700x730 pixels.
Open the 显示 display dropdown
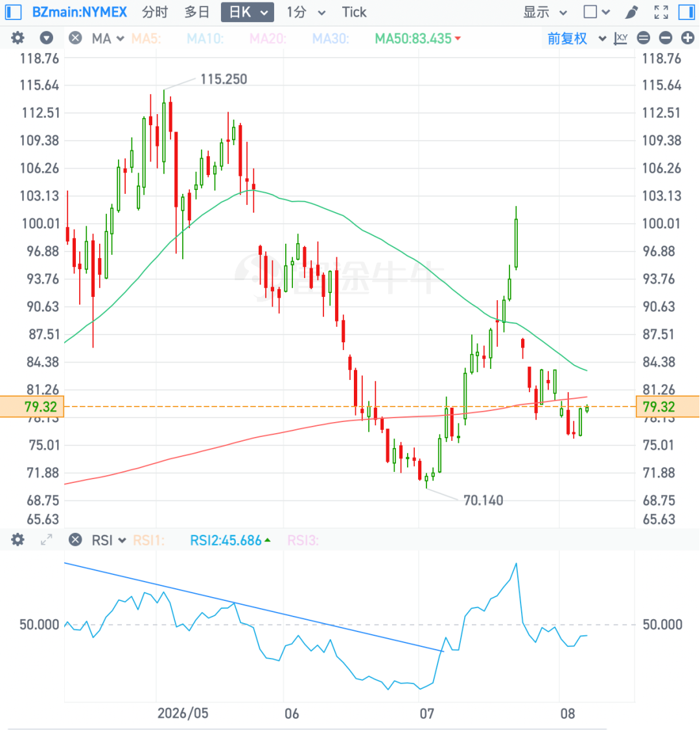[x=545, y=12]
